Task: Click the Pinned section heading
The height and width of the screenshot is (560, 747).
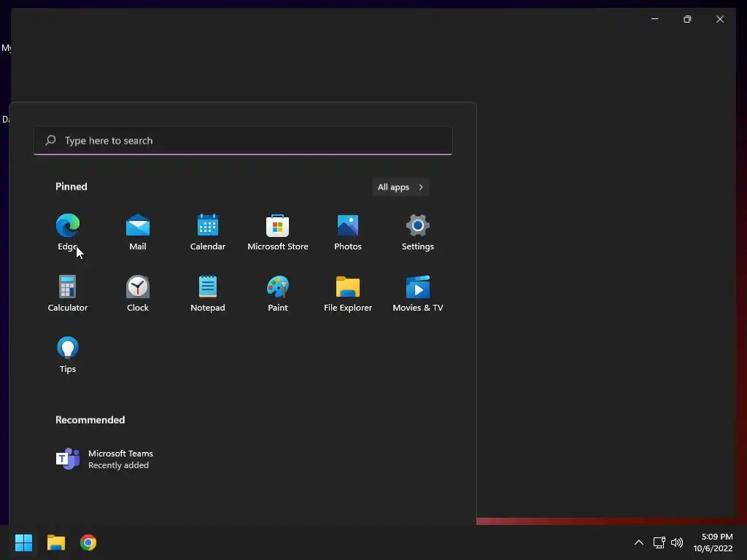Action: click(x=71, y=187)
